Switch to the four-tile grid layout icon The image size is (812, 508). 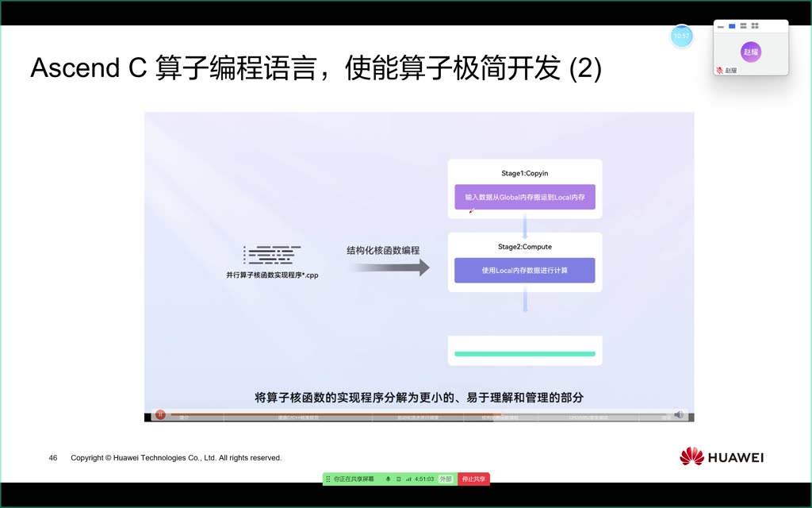point(755,26)
